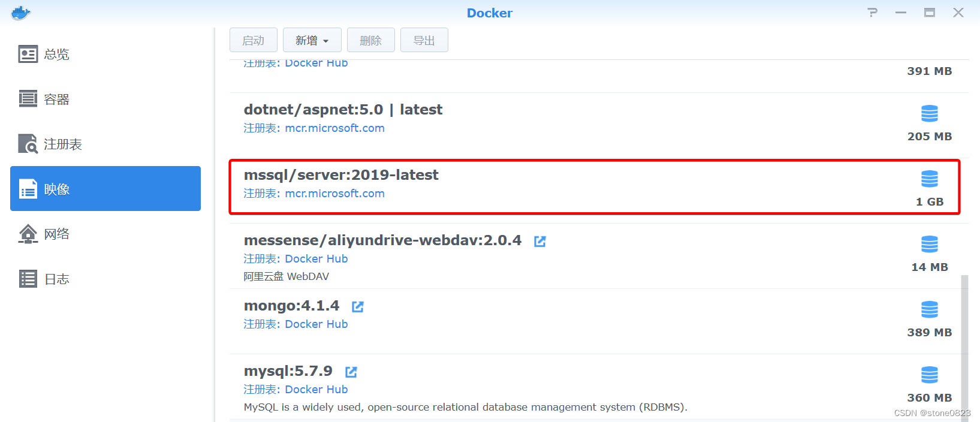
Task: Select the mongo:4.1.4 image
Action: tap(291, 306)
